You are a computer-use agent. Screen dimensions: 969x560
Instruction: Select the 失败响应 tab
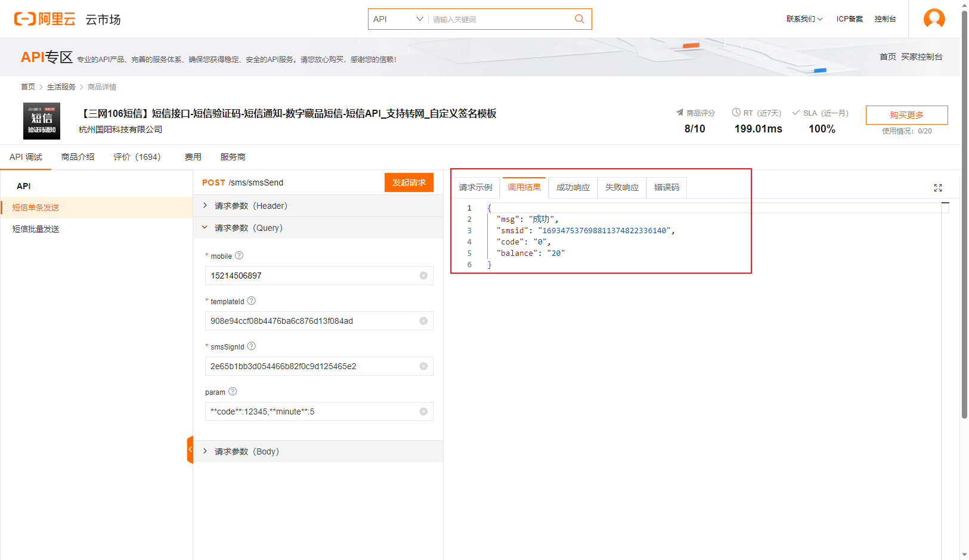tap(622, 187)
